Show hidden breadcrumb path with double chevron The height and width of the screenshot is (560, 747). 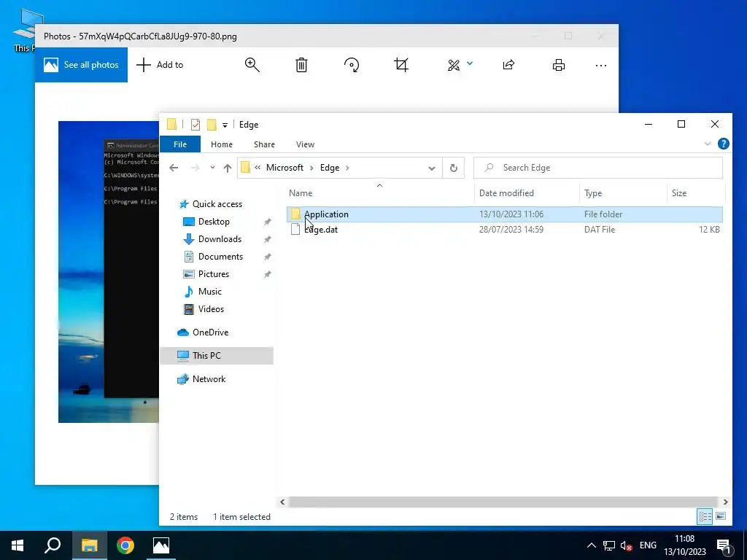tap(258, 168)
